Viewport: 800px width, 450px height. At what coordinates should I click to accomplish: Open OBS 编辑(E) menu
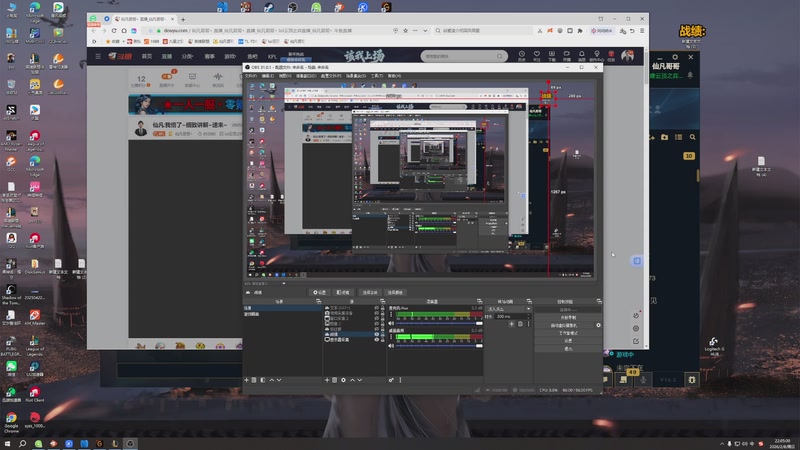pos(268,76)
